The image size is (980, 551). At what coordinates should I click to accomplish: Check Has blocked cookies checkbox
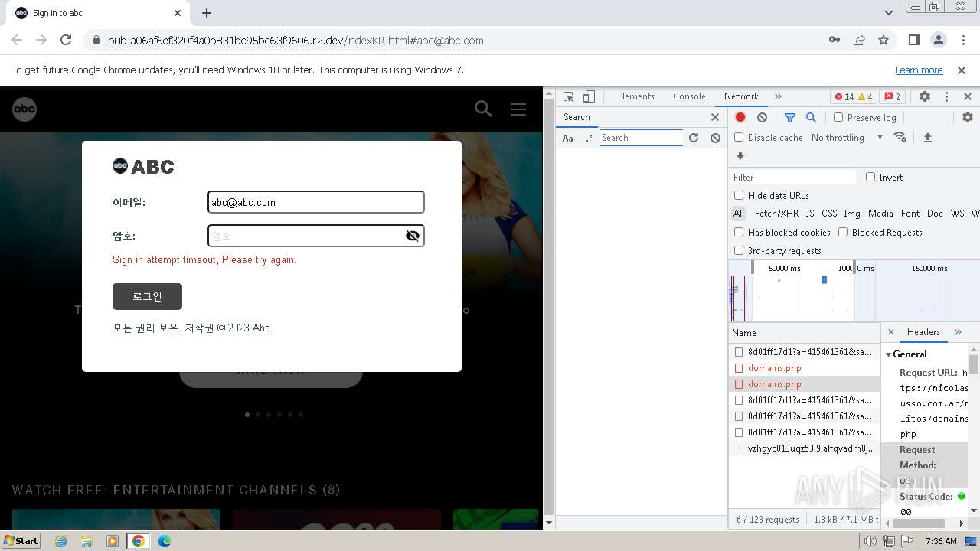[x=739, y=232]
